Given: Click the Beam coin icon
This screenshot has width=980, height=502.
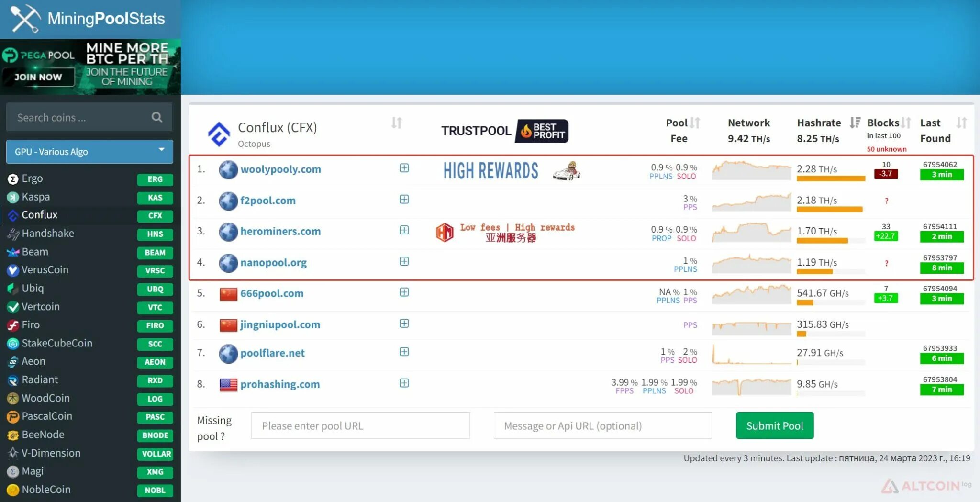Looking at the screenshot, I should pyautogui.click(x=13, y=252).
